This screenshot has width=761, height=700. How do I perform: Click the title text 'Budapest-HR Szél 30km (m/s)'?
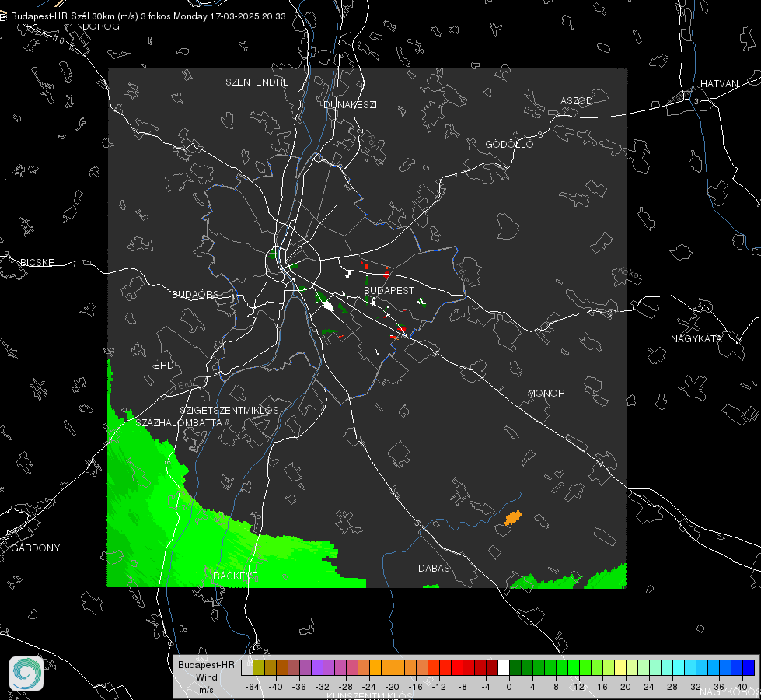(75, 16)
